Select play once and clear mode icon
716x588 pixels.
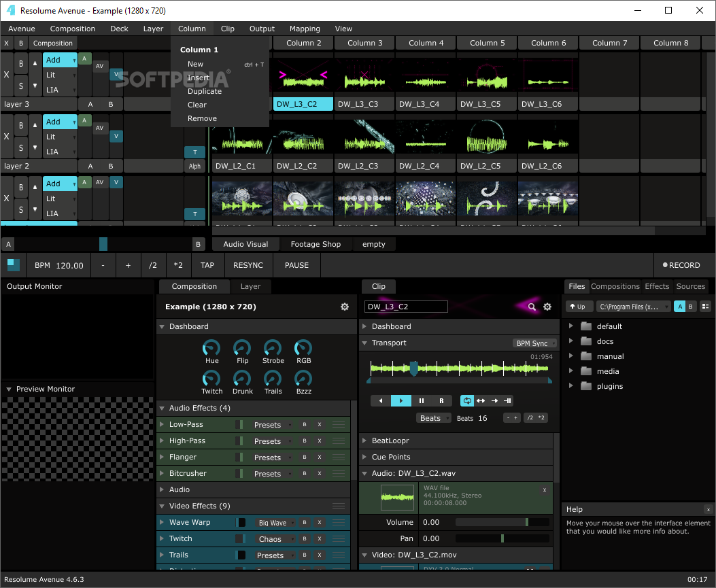point(494,401)
